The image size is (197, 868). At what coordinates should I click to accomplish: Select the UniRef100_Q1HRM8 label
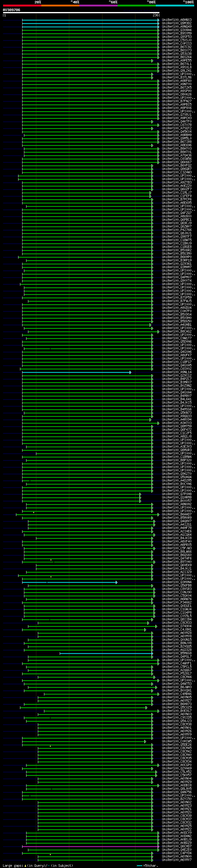coord(176,498)
